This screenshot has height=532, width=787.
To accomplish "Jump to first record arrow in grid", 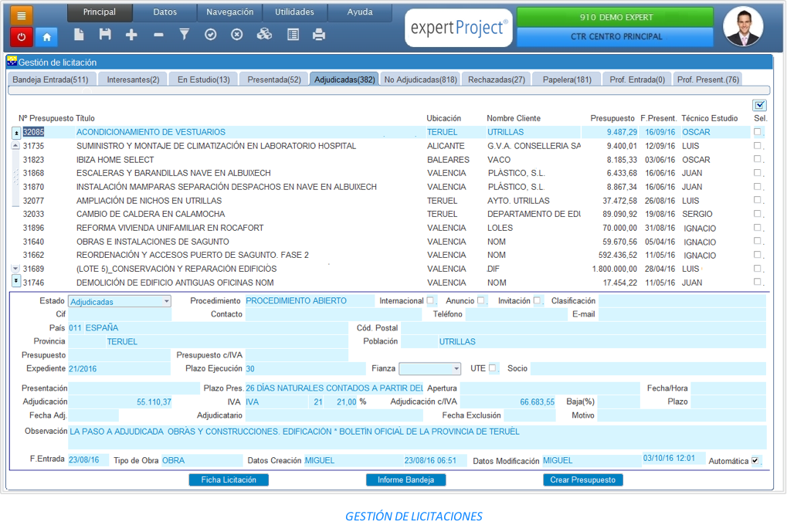I will click(16, 133).
